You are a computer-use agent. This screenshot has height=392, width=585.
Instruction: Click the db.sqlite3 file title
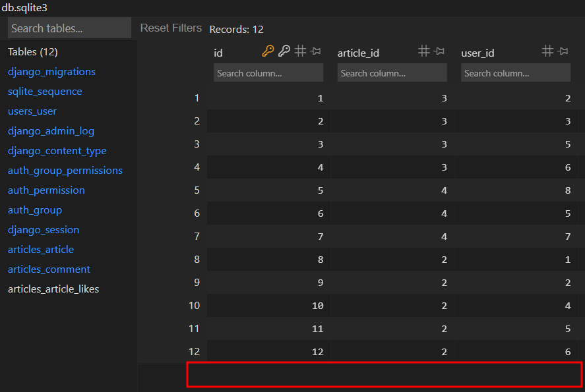[24, 7]
